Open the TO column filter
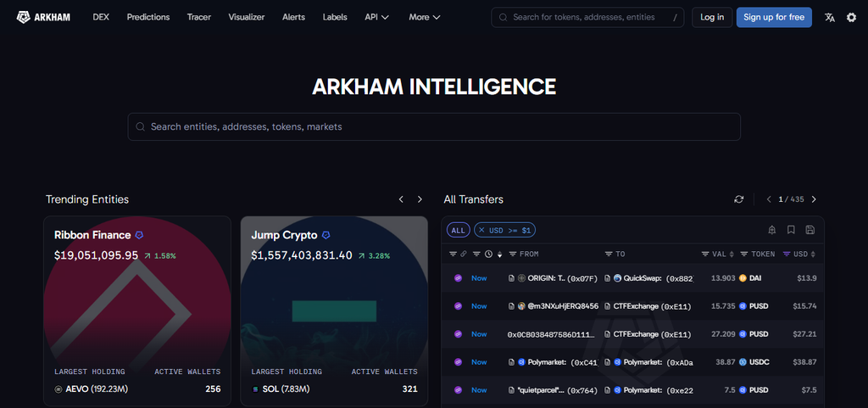Viewport: 868px width, 408px height. pos(609,254)
